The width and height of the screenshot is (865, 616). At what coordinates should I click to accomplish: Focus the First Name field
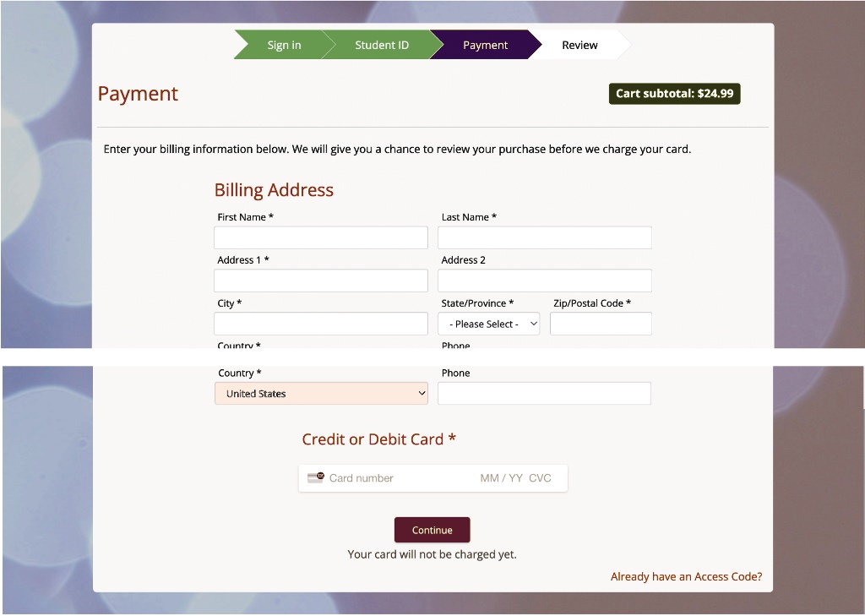click(321, 237)
